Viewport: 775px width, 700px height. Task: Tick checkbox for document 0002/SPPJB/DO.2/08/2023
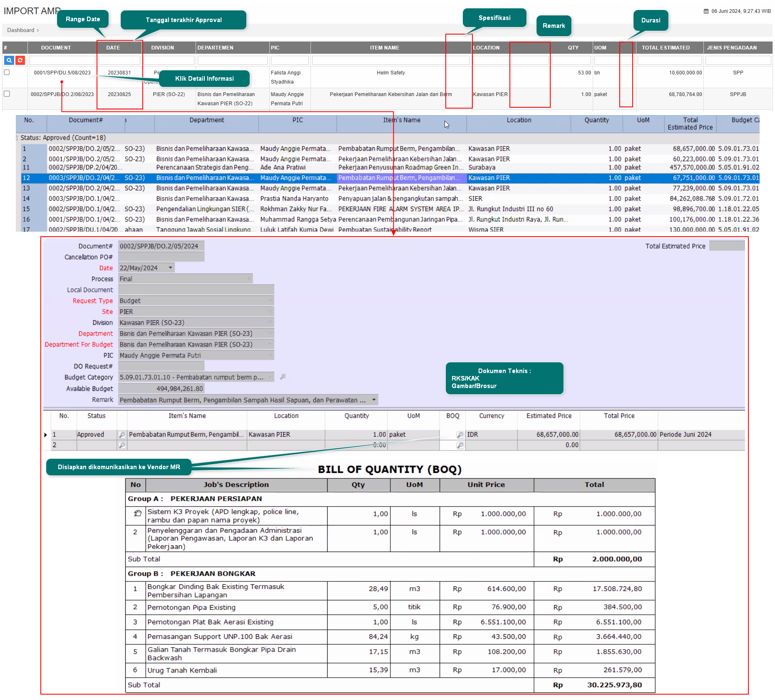[7, 94]
